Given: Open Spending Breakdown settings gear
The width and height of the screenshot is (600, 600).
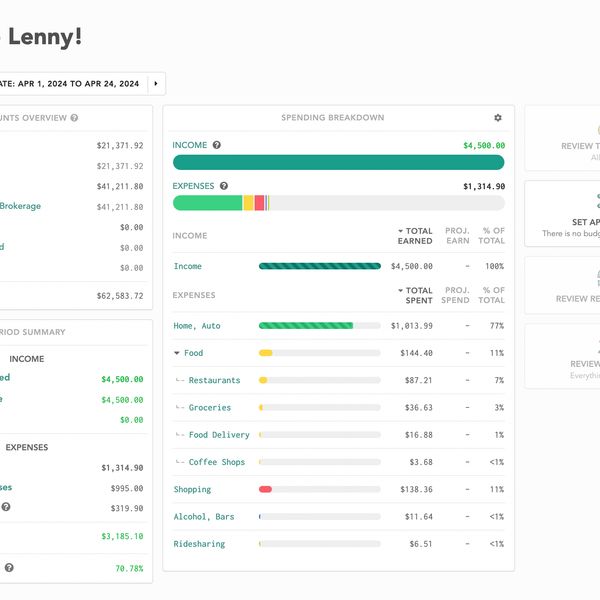Looking at the screenshot, I should [x=498, y=118].
